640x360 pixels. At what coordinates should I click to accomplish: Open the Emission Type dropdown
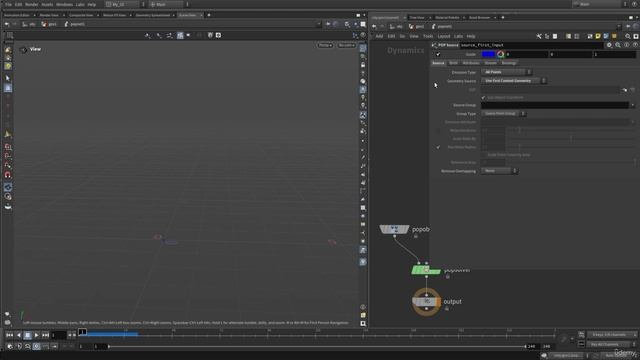click(506, 72)
